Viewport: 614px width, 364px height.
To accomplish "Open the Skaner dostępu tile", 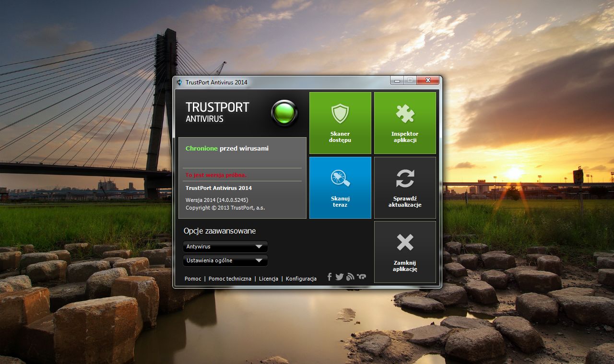I will point(340,123).
